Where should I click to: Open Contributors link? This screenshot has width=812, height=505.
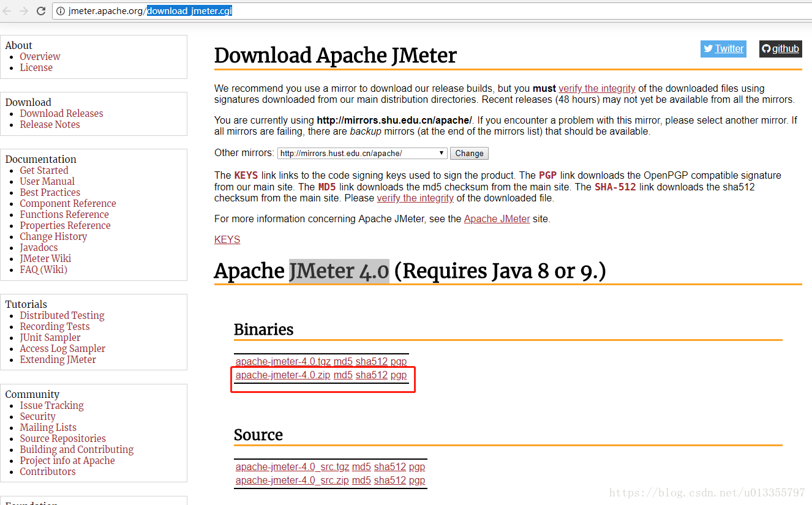[48, 471]
